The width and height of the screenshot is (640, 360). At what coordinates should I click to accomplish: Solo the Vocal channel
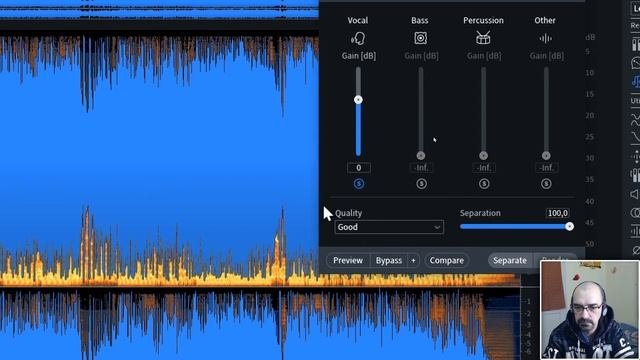[359, 184]
